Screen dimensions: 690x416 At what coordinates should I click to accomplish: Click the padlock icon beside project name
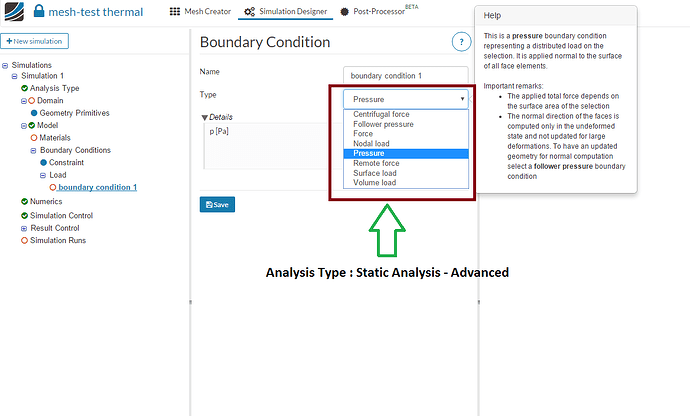point(40,12)
